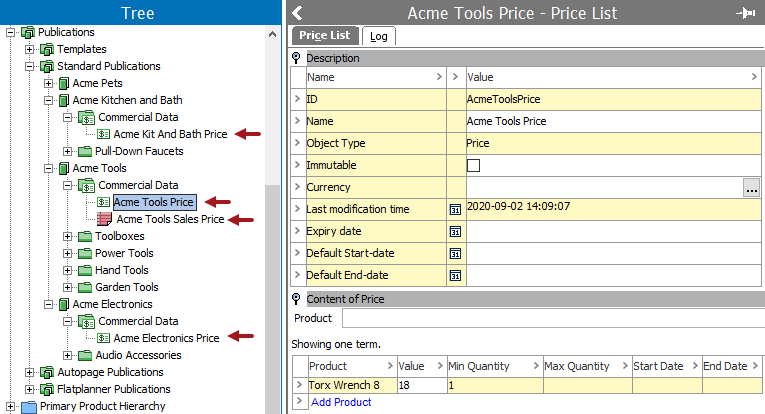
Task: Click the Torx Wrench 8 product cell
Action: pos(352,385)
